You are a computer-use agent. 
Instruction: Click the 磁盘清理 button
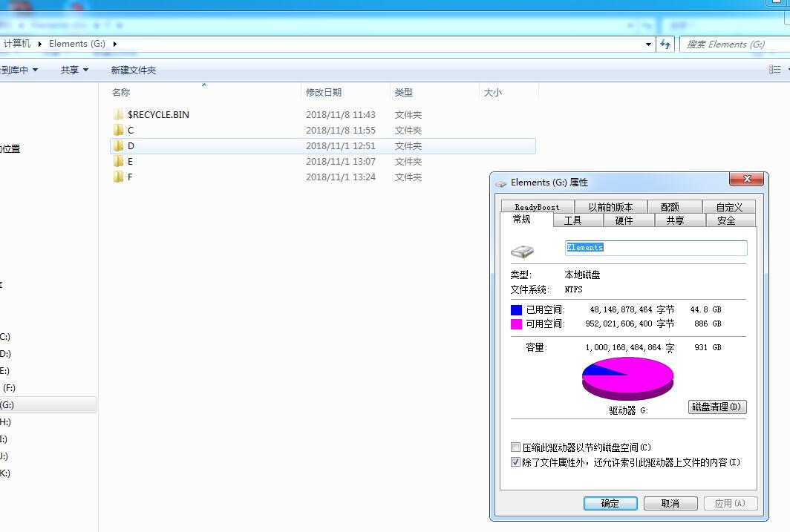(x=716, y=407)
